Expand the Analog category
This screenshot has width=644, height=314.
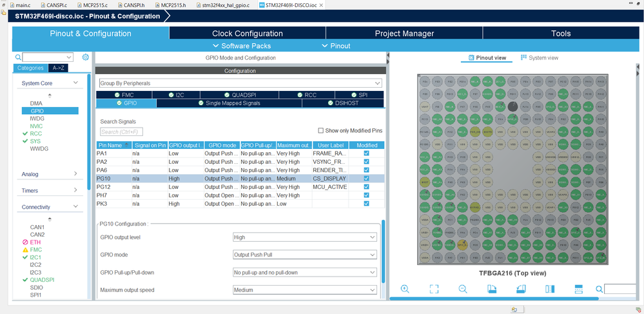pos(75,174)
